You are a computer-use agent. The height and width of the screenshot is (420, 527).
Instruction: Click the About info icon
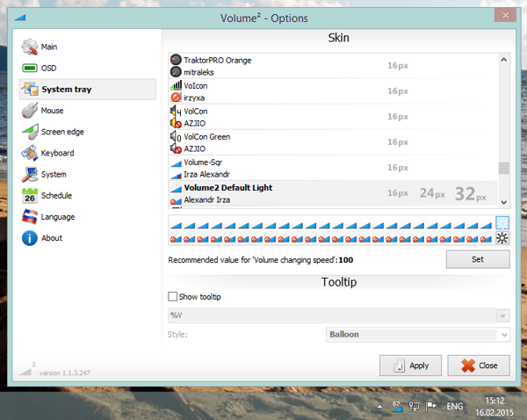[x=30, y=238]
